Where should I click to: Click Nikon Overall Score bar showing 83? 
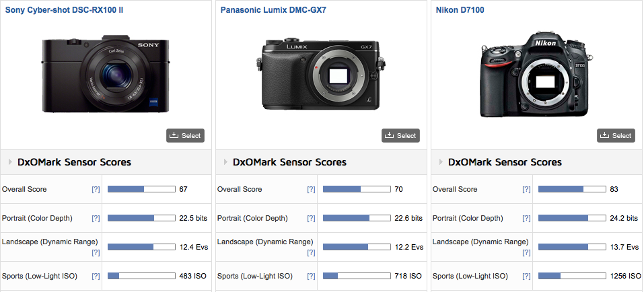click(x=571, y=190)
